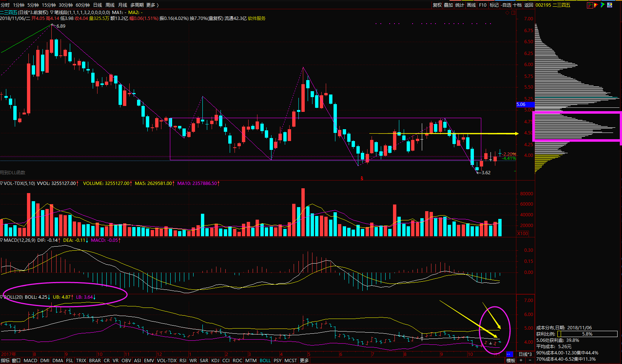Click the blue double-dash marker box
This screenshot has width=622, height=364.
tap(510, 354)
